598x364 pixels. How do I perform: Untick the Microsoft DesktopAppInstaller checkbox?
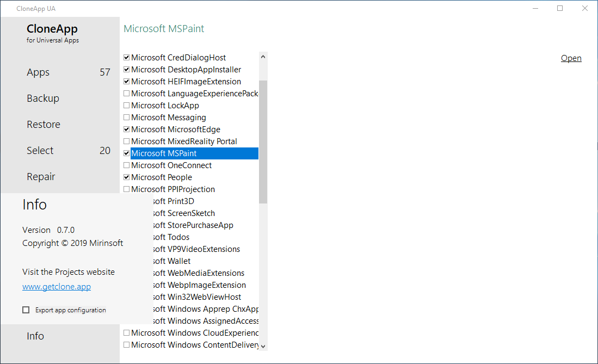(x=127, y=70)
